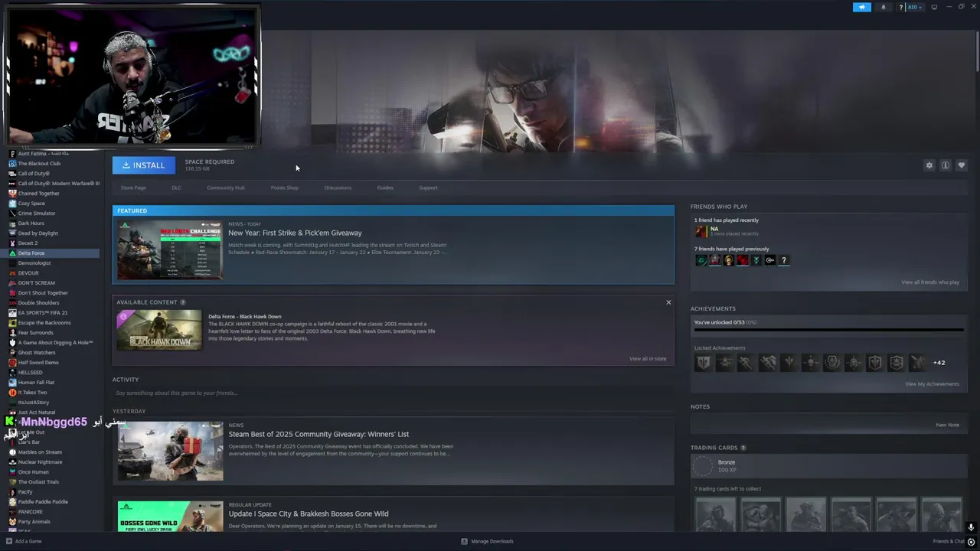Screen dimensions: 980x551
Task: Open the first trading card thumbnail
Action: pyautogui.click(x=715, y=514)
